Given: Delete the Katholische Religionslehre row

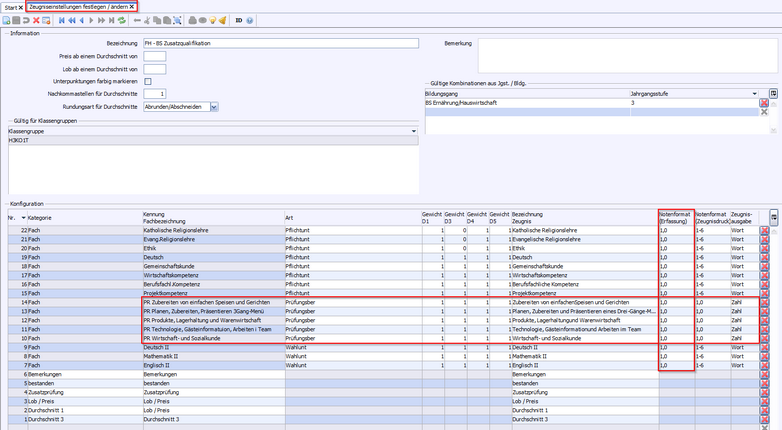Looking at the screenshot, I should (765, 231).
